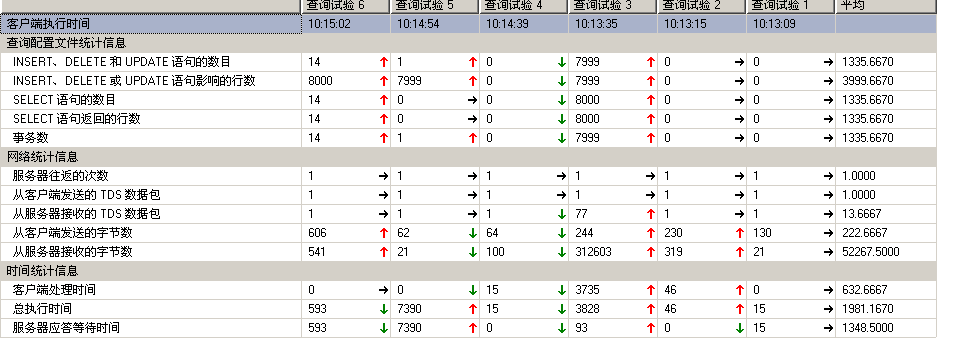Image resolution: width=959 pixels, height=364 pixels.
Task: Click the red up arrow beside 77
Action: [650, 214]
